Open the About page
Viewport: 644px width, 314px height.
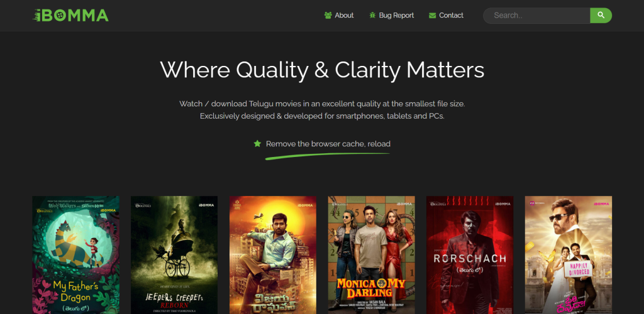click(x=344, y=16)
